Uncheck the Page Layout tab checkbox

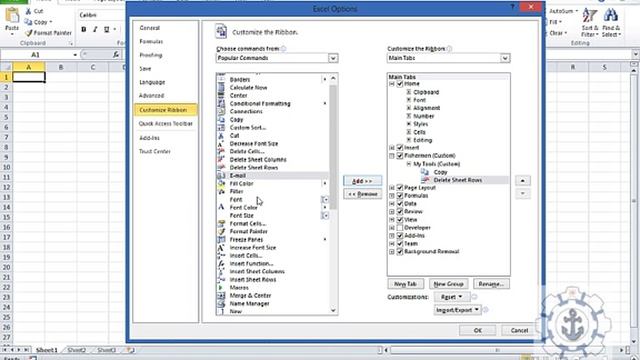tap(400, 188)
